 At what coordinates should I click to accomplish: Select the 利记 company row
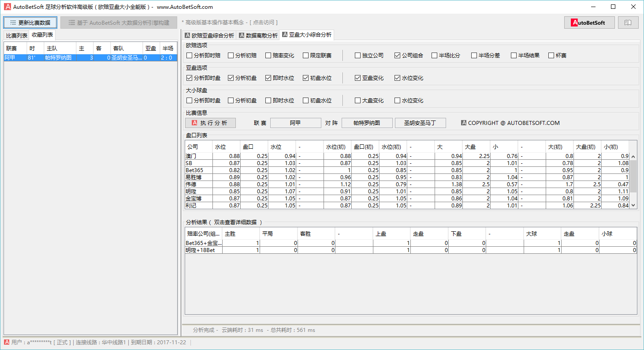[407, 206]
